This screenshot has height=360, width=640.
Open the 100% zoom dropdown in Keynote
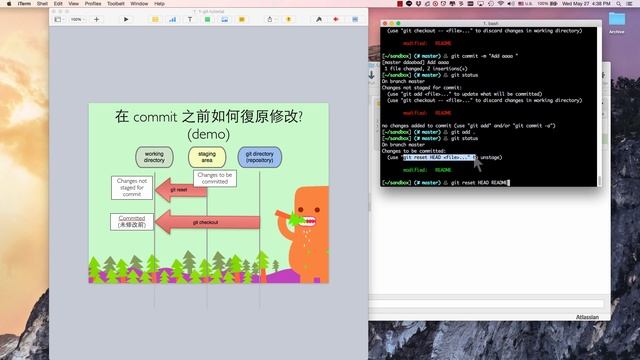(x=77, y=20)
